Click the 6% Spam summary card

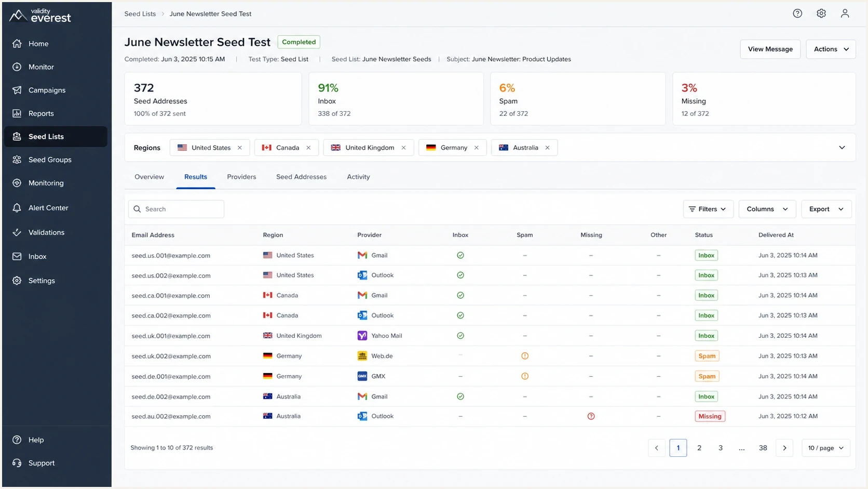578,99
